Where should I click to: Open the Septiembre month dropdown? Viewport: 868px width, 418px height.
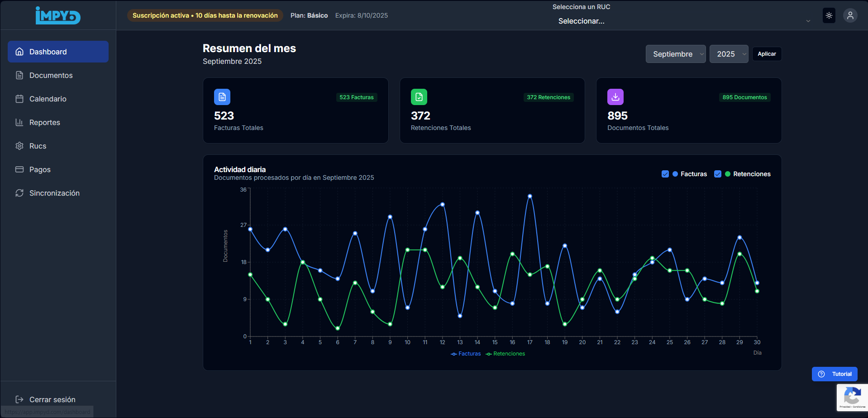point(675,54)
